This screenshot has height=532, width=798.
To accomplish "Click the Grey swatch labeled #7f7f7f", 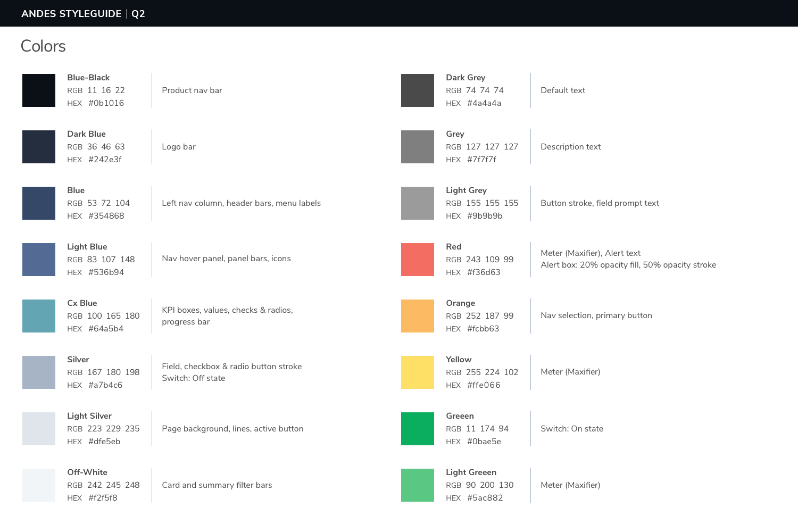I will pos(418,147).
